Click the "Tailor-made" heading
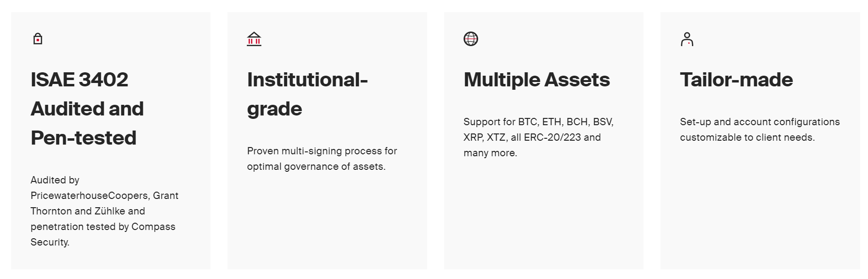 point(736,80)
